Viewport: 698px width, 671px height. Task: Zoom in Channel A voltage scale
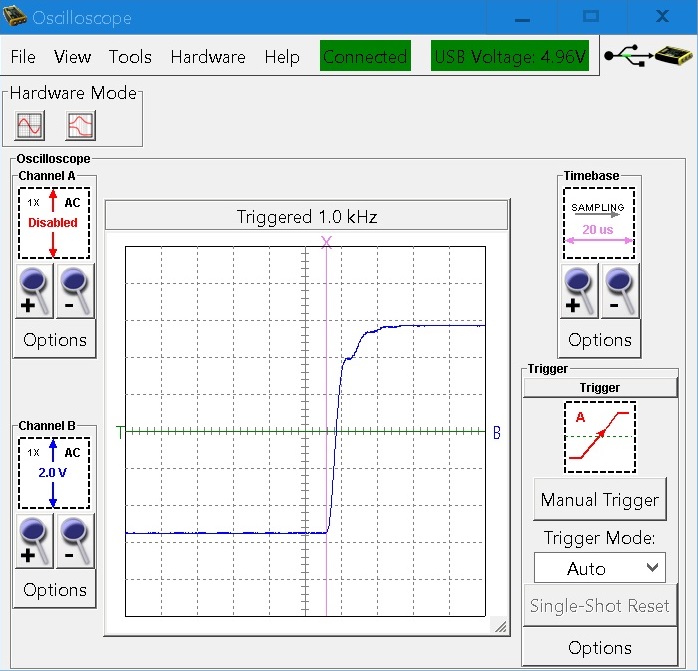point(35,292)
